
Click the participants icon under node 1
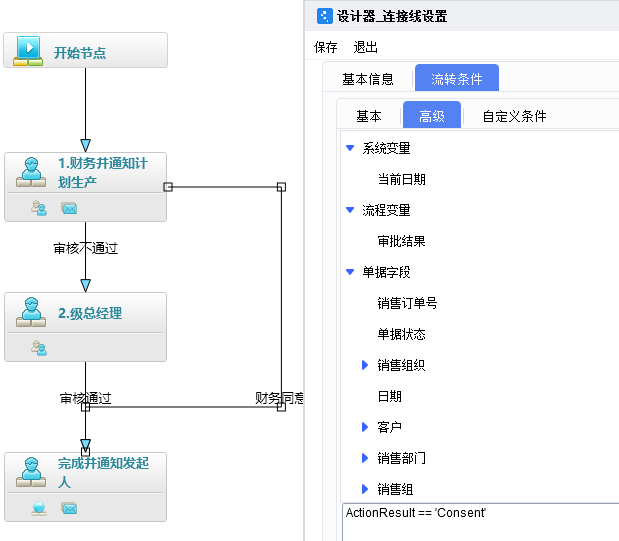[39, 208]
